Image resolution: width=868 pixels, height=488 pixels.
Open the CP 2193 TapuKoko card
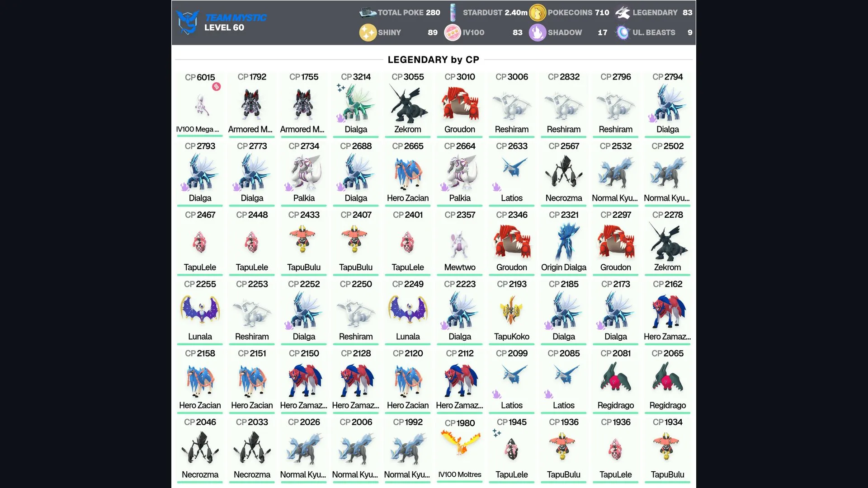tap(512, 312)
